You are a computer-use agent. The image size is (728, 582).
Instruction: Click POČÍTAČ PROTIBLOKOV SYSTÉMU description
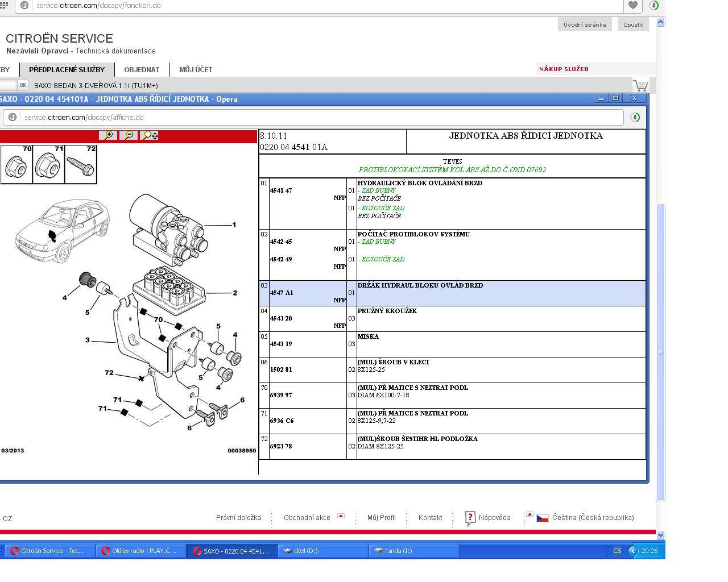click(413, 234)
